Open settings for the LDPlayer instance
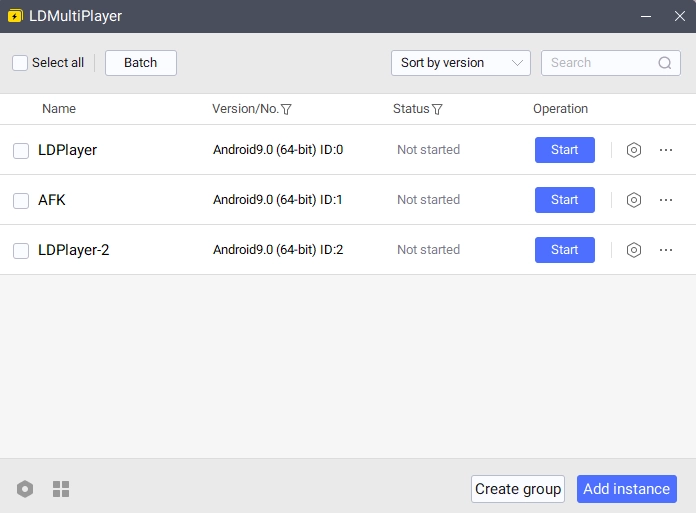The image size is (696, 513). coord(633,150)
